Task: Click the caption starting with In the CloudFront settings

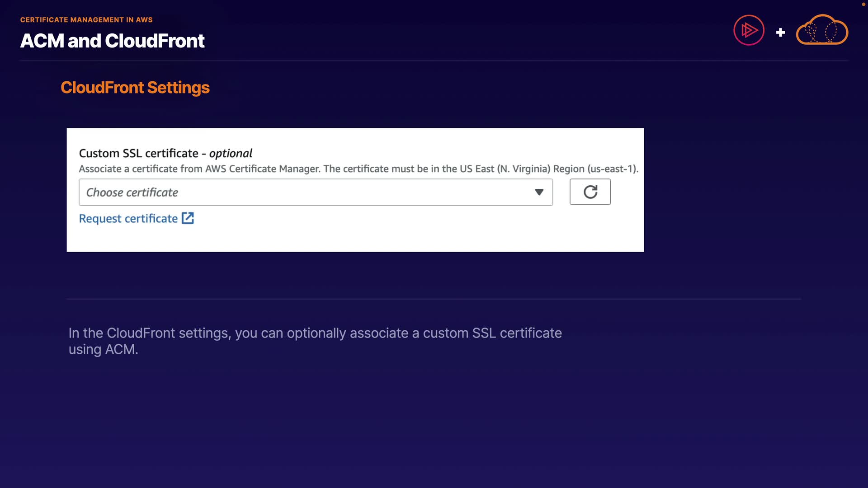Action: point(315,333)
